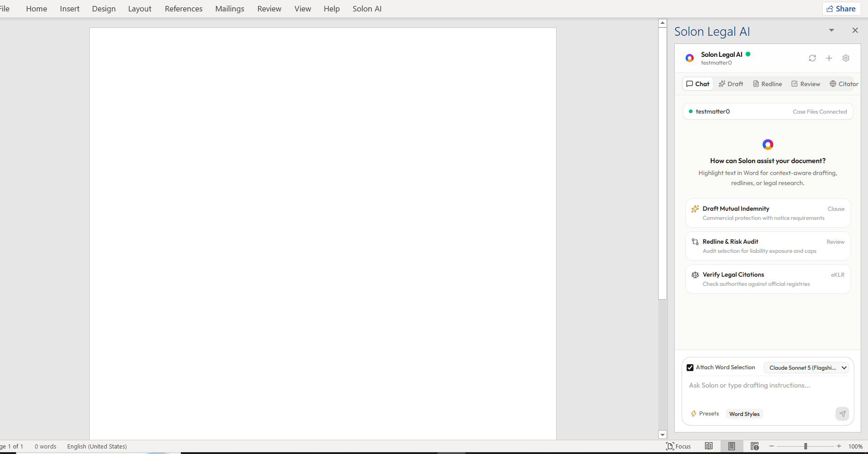The height and width of the screenshot is (454, 868).
Task: Open the Insert ribbon tab
Action: click(70, 9)
